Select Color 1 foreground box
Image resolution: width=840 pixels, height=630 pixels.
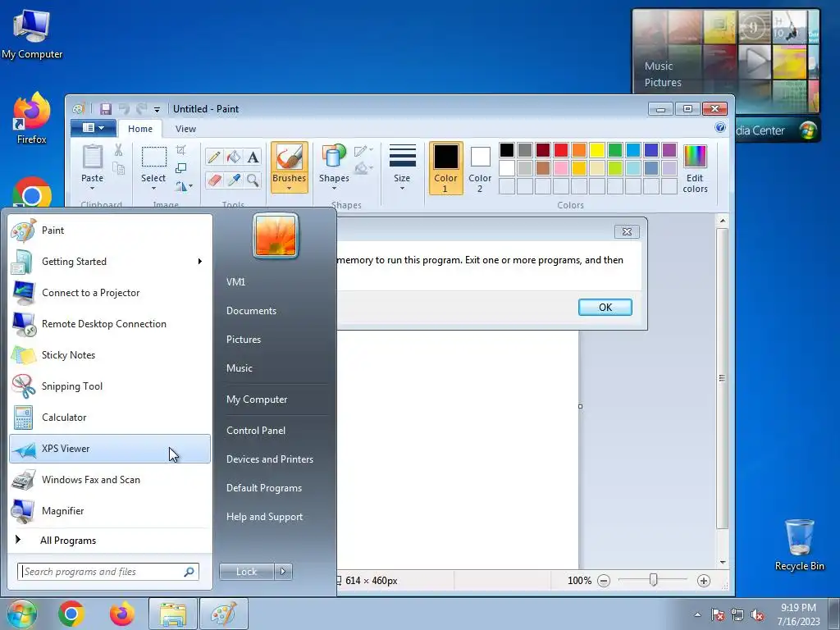pyautogui.click(x=445, y=168)
